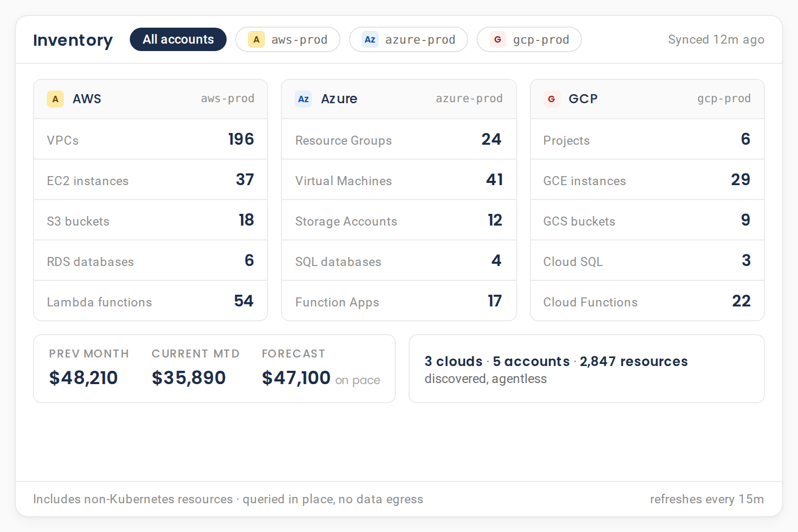Click the Cloud Functions count 22

[742, 301]
